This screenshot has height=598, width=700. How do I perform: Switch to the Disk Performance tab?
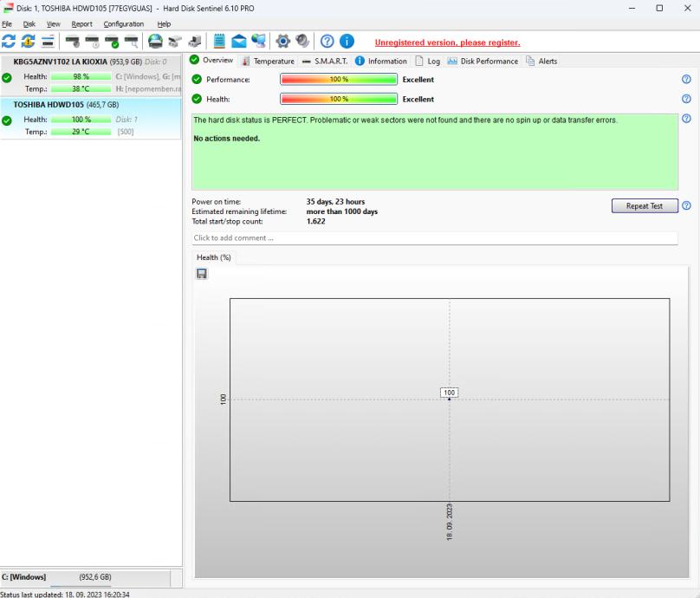[x=483, y=62]
